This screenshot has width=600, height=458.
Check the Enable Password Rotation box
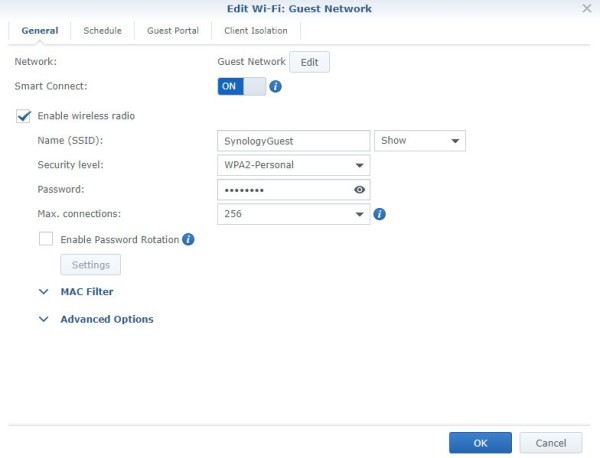[x=46, y=240]
